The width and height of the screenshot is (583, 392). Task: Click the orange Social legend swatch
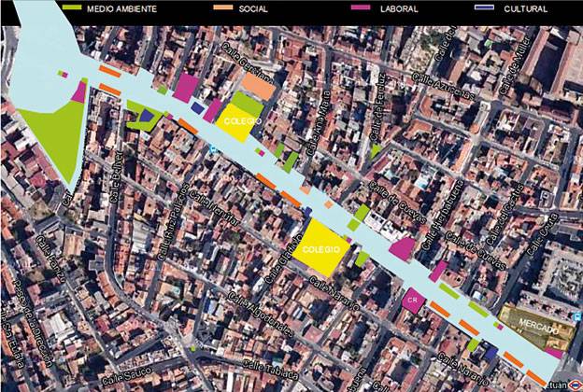coord(226,7)
